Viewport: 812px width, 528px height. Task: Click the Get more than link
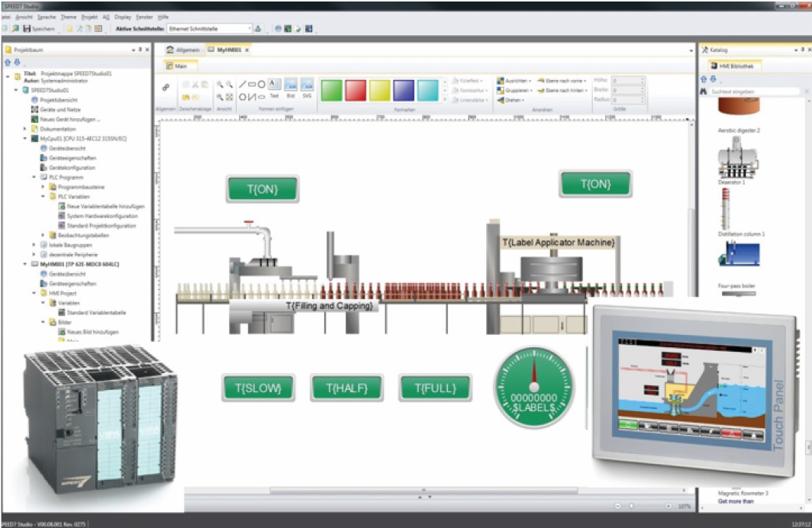(733, 501)
